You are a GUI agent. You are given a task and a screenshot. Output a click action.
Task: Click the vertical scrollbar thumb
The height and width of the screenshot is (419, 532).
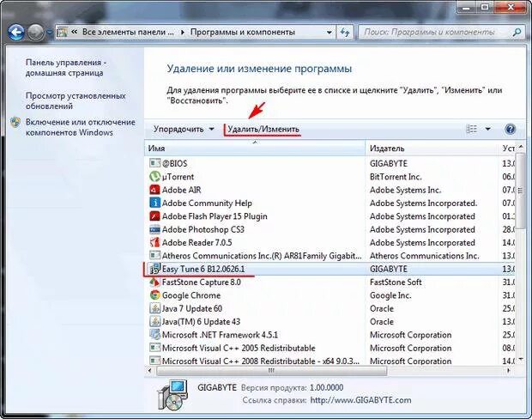(521, 190)
